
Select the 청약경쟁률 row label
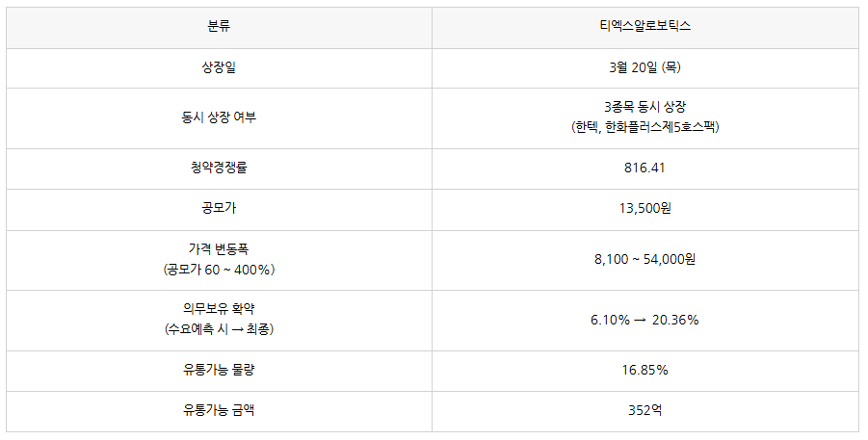tap(219, 168)
